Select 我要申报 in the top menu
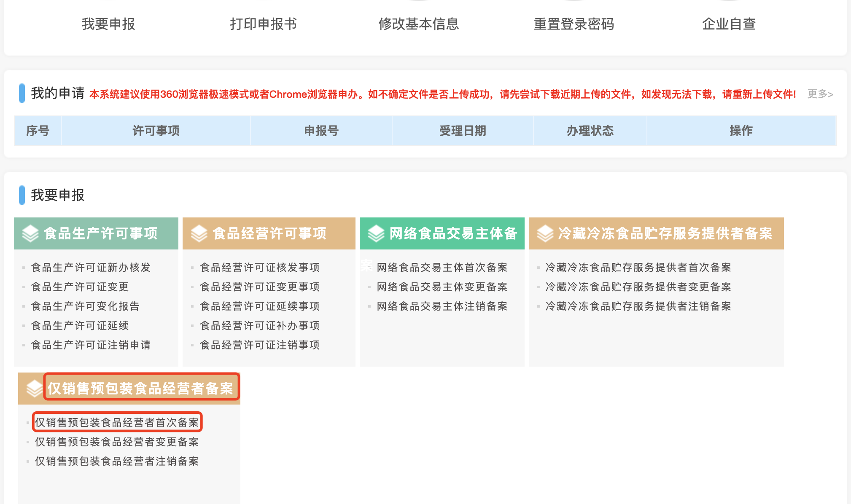851x504 pixels. [108, 24]
